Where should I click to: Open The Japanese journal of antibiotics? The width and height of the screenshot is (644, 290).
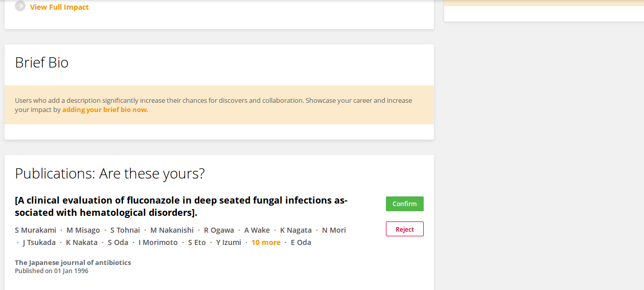(73, 262)
